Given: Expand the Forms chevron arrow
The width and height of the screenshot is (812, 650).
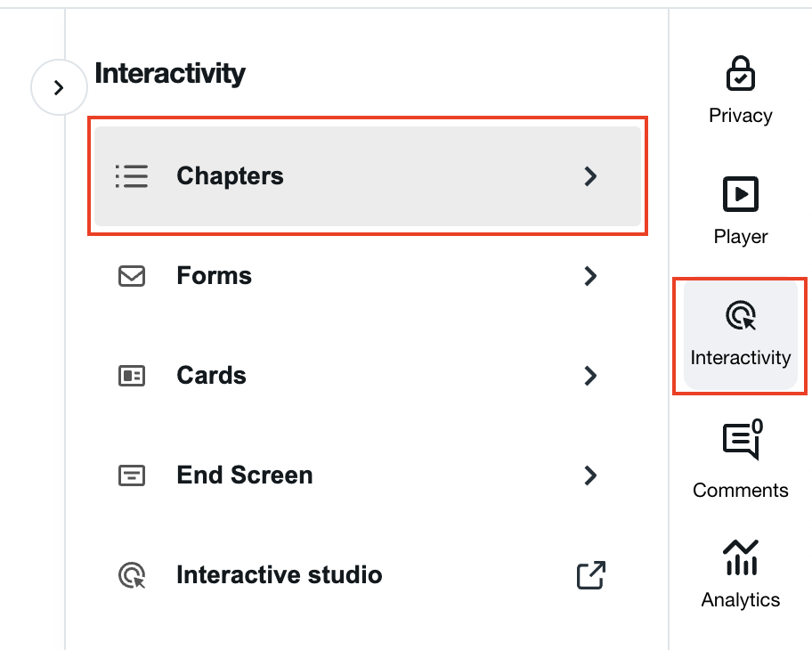Looking at the screenshot, I should pos(590,276).
